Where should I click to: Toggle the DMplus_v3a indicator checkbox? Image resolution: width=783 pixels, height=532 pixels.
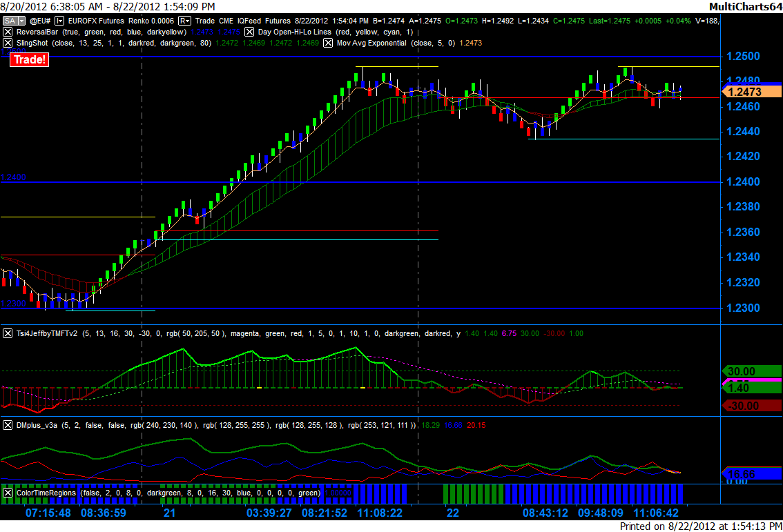click(x=8, y=425)
